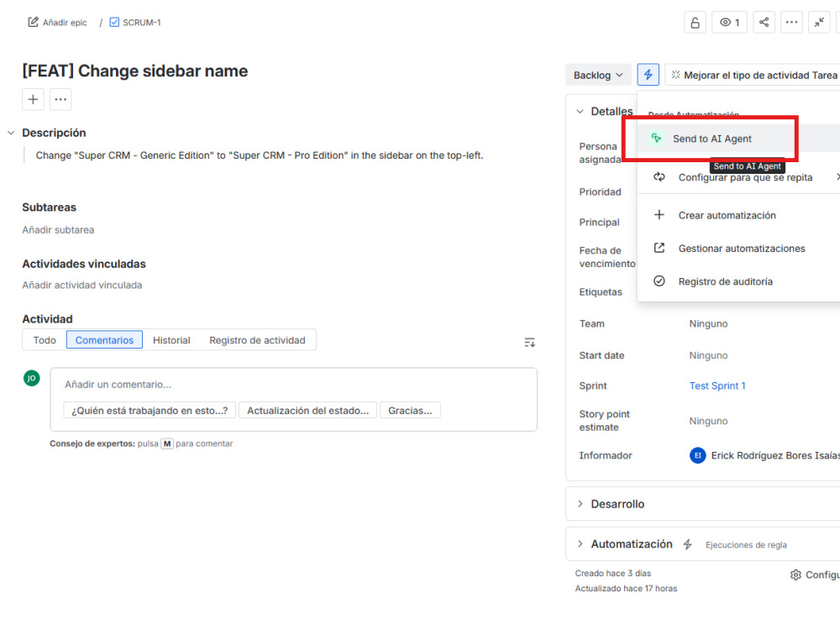This screenshot has height=630, width=840.
Task: Click the Story point estimate value Ninguno
Action: point(708,421)
